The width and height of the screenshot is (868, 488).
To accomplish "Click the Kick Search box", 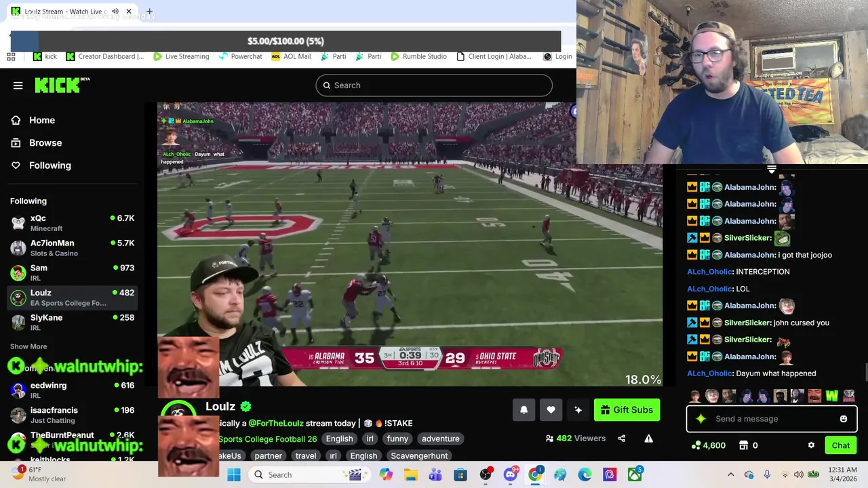I will point(434,85).
